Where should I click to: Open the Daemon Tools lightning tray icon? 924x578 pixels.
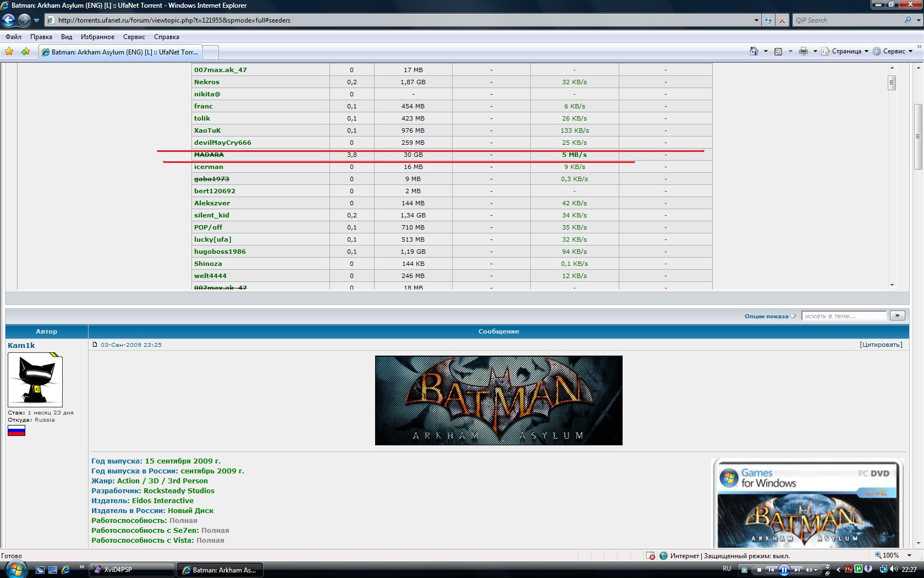pos(868,569)
